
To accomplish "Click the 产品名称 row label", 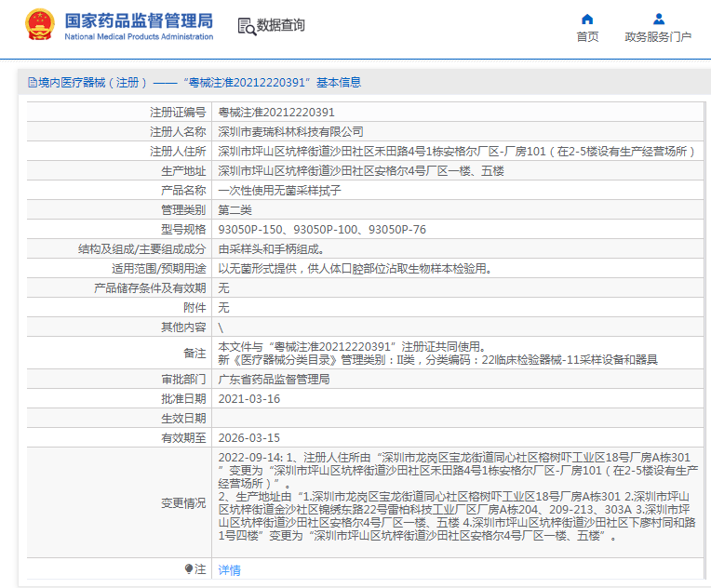I will coord(183,191).
